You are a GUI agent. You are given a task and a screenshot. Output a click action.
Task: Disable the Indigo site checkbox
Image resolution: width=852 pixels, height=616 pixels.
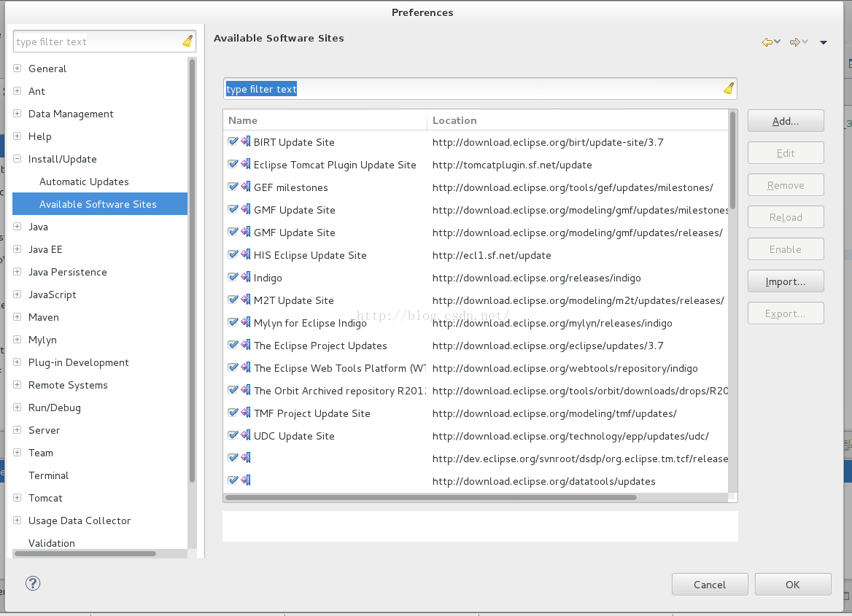pyautogui.click(x=233, y=277)
